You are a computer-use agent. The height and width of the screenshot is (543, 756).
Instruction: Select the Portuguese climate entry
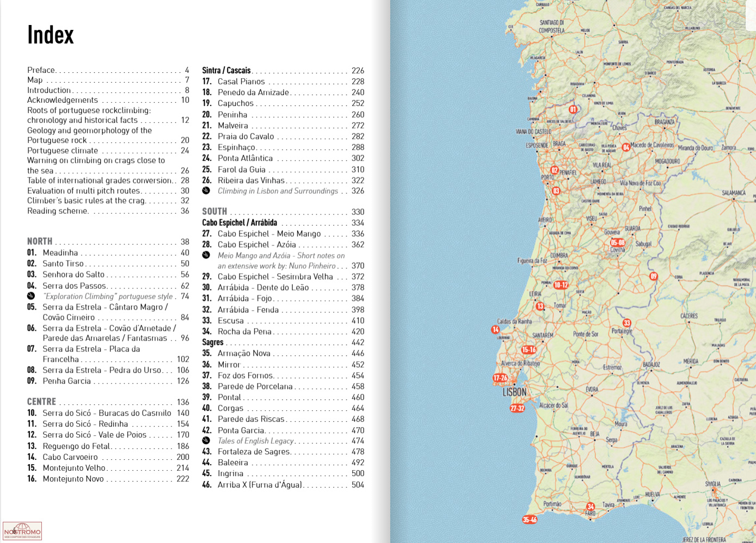(x=63, y=151)
